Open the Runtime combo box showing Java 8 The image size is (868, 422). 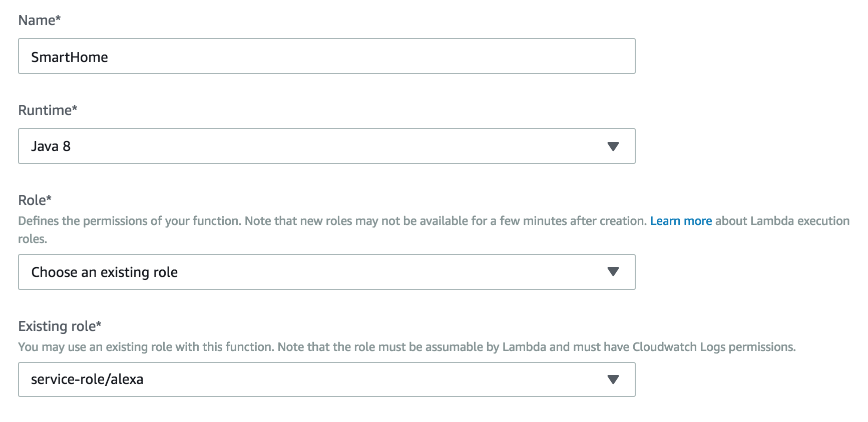tap(327, 146)
